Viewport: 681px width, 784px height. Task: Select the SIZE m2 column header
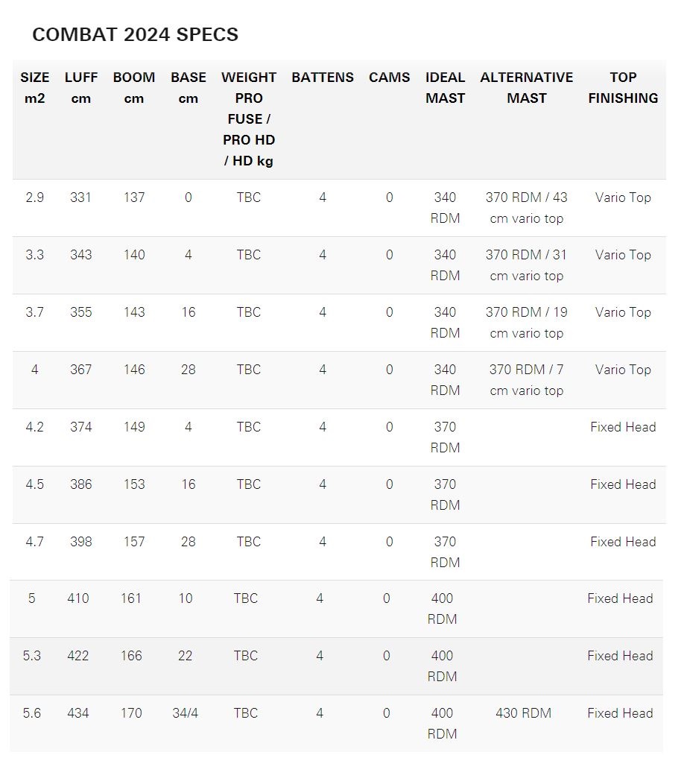point(34,88)
